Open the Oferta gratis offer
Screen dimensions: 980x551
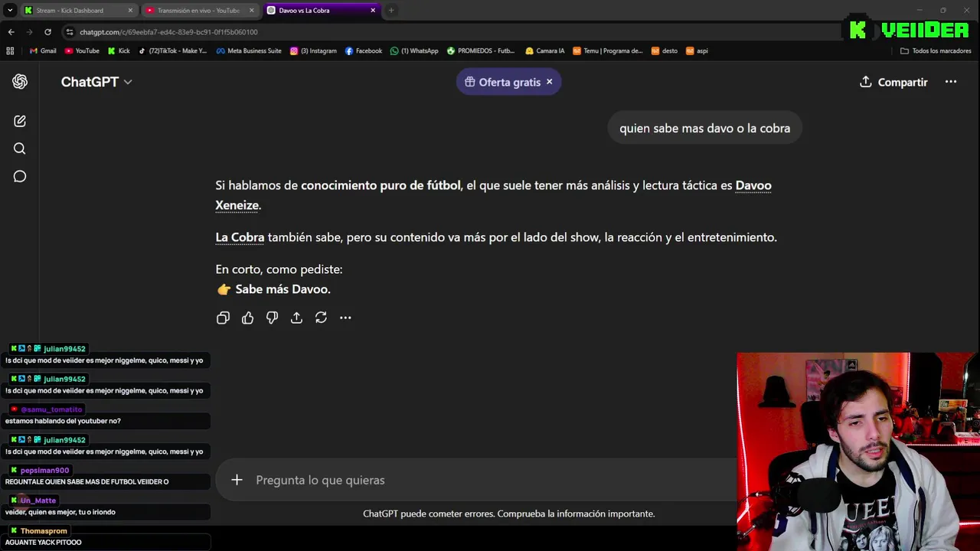click(502, 82)
